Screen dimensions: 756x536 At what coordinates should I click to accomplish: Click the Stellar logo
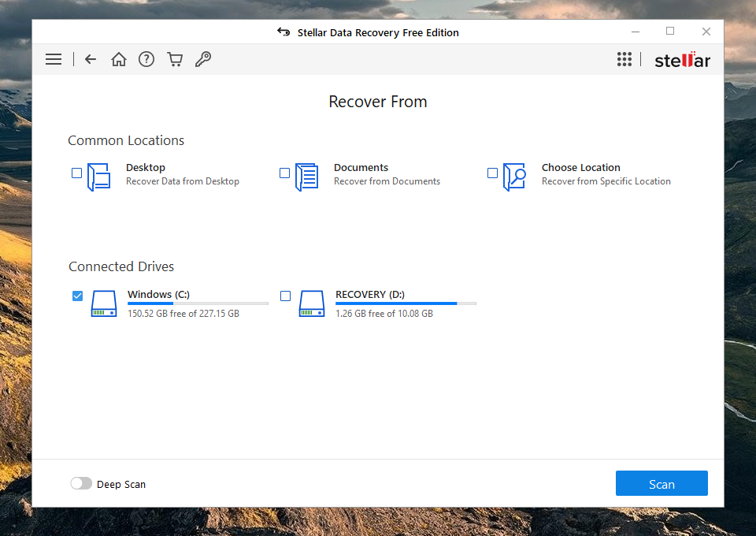point(682,60)
